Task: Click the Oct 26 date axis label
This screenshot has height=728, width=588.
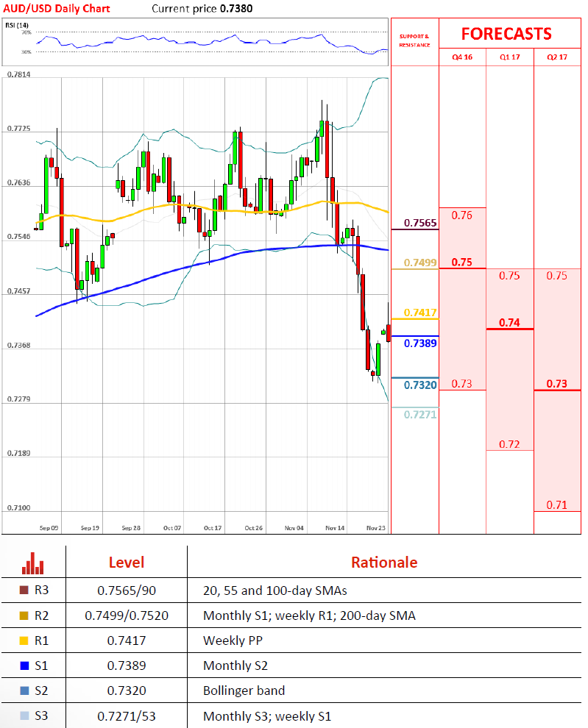Action: [253, 529]
